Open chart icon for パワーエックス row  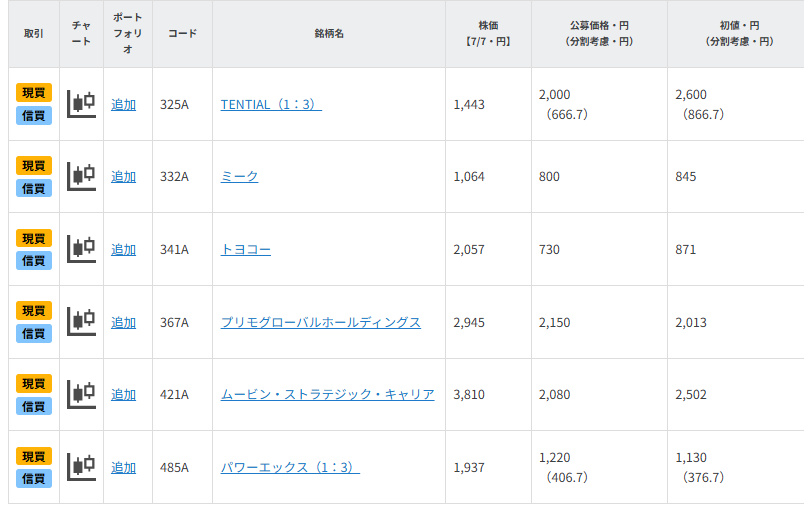pyautogui.click(x=82, y=467)
